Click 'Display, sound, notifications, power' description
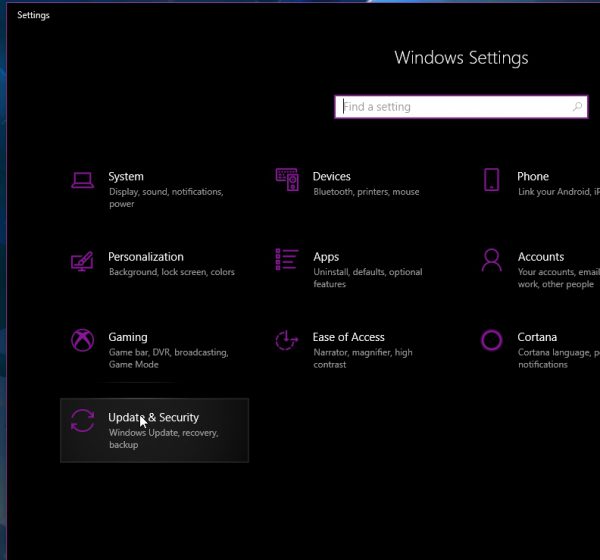The height and width of the screenshot is (560, 600). tap(166, 198)
